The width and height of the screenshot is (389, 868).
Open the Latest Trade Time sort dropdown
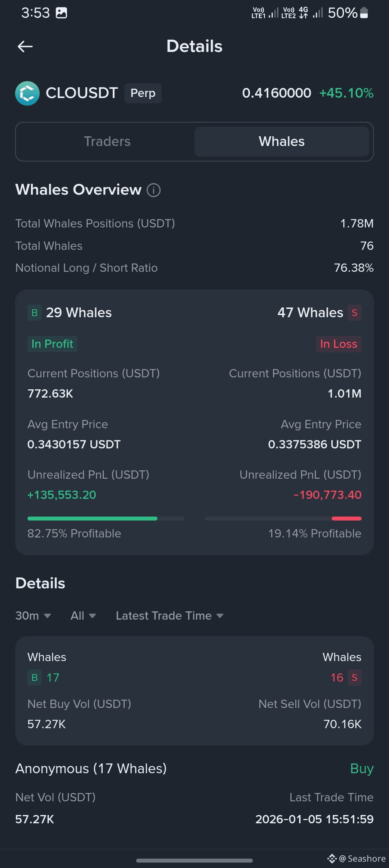coord(170,616)
